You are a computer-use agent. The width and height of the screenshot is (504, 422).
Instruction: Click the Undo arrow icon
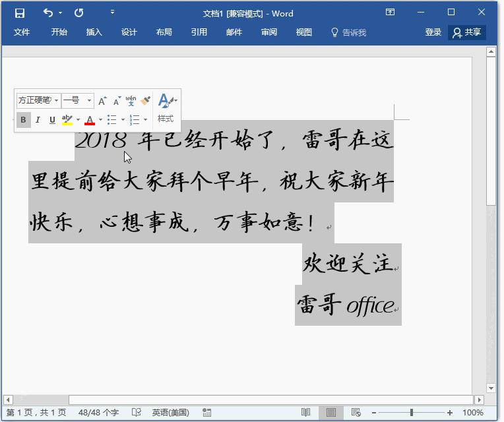tap(48, 13)
